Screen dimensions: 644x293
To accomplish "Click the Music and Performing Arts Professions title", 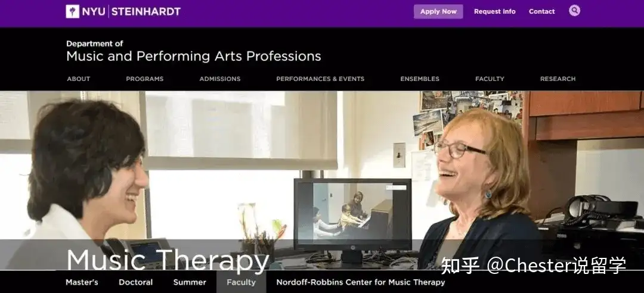I will point(193,56).
